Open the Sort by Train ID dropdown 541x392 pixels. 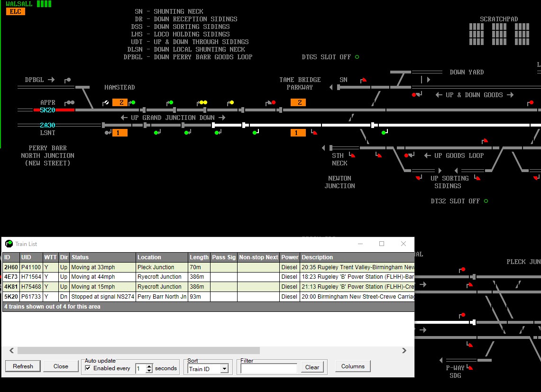225,369
